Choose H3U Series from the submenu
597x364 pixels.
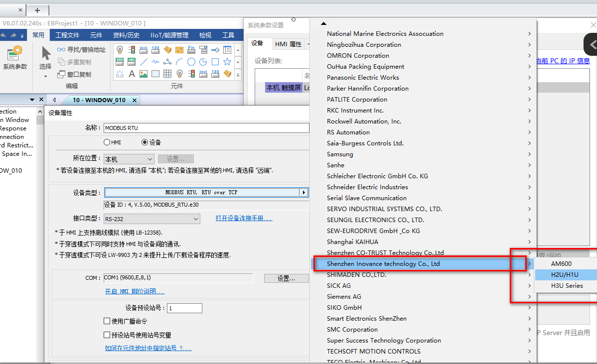coord(567,286)
